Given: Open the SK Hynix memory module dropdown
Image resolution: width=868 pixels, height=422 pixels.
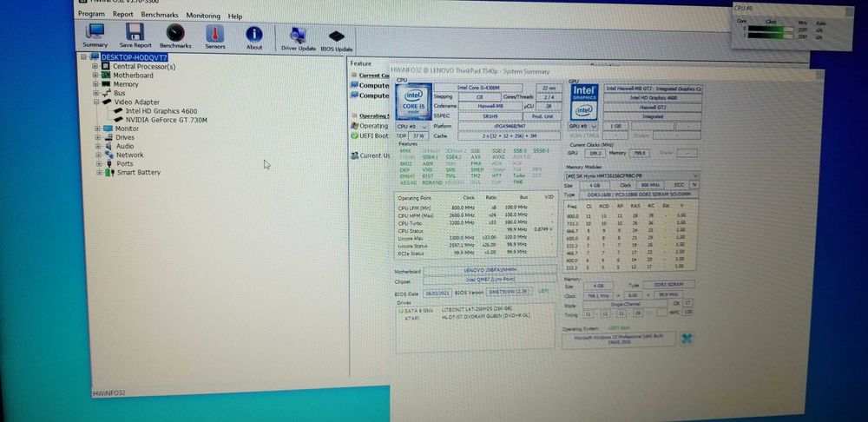Looking at the screenshot, I should click(x=632, y=175).
